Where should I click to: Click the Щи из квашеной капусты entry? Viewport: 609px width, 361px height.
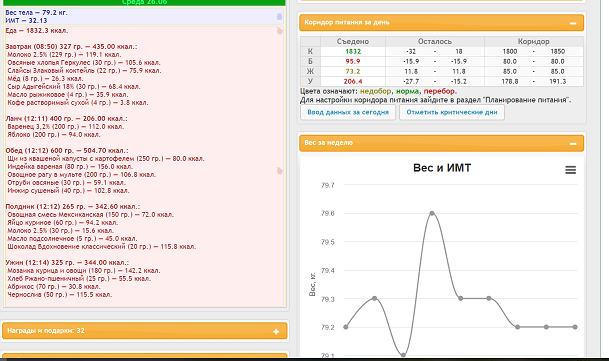(106, 159)
